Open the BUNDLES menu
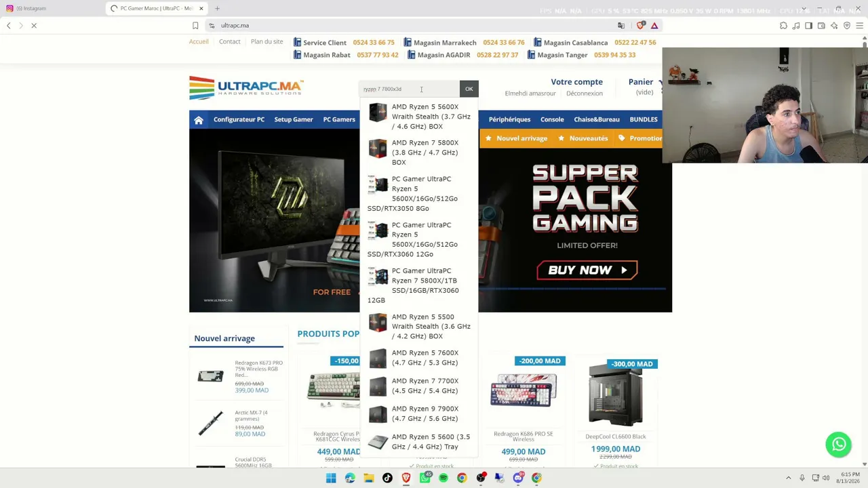Image resolution: width=868 pixels, height=488 pixels. point(644,120)
